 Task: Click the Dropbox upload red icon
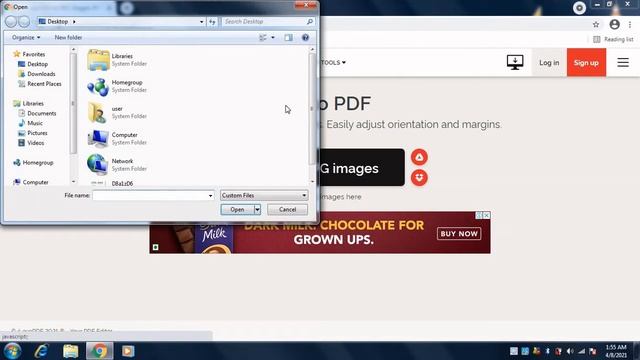(x=419, y=178)
